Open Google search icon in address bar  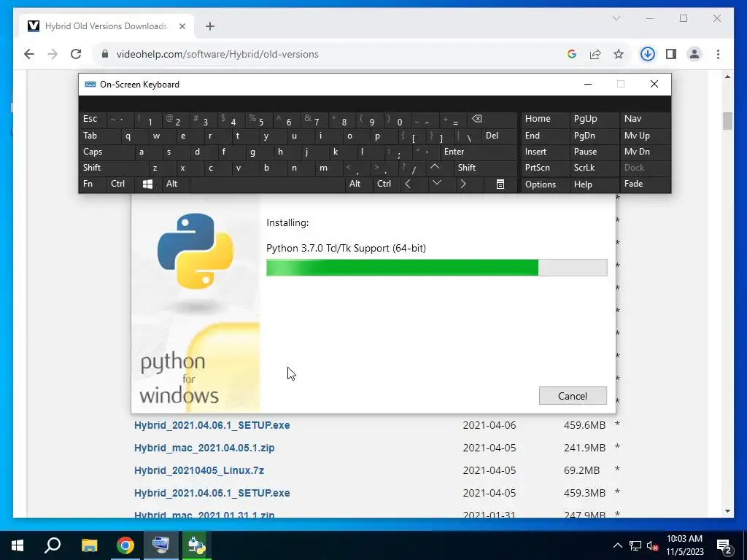572,54
